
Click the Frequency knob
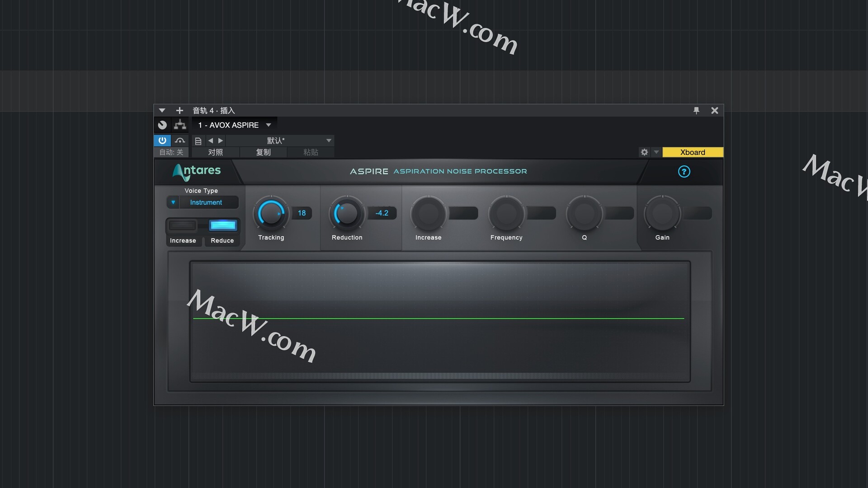(506, 214)
